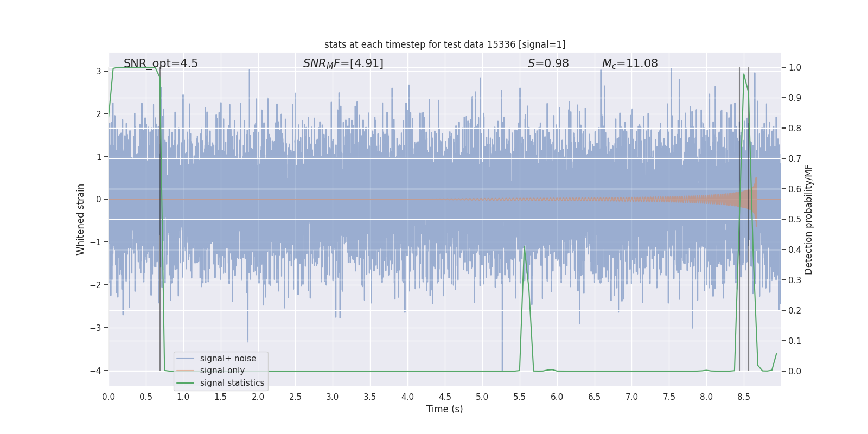The width and height of the screenshot is (868, 434).
Task: Click the right y-axis tick label 1.0
Action: coord(795,67)
